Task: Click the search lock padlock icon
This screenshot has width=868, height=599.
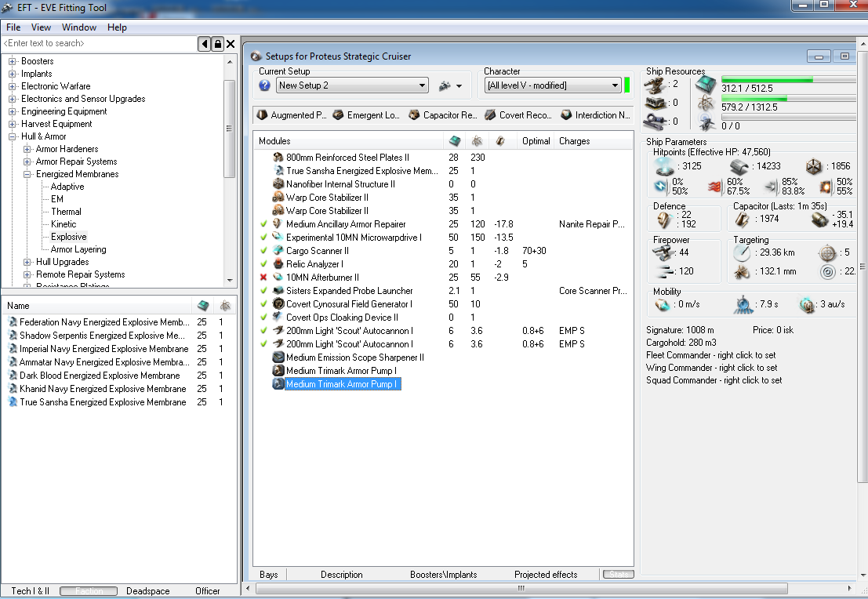Action: tap(218, 44)
